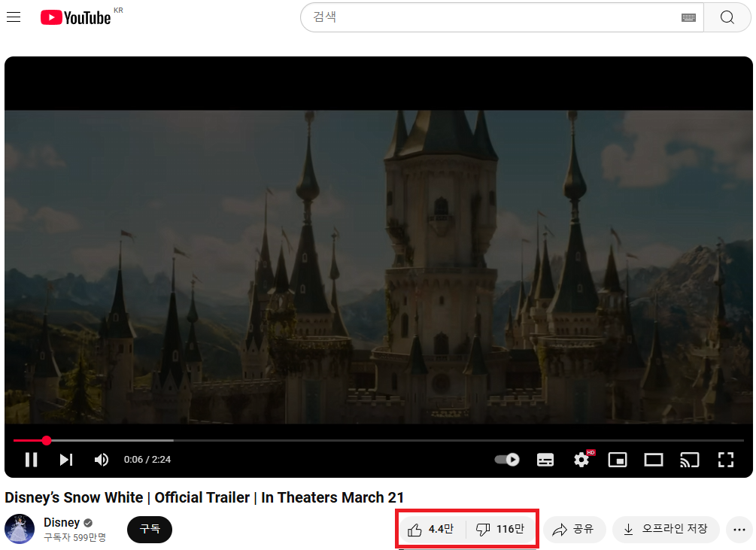This screenshot has width=756, height=550.
Task: Click the magnifier search button
Action: pyautogui.click(x=727, y=17)
